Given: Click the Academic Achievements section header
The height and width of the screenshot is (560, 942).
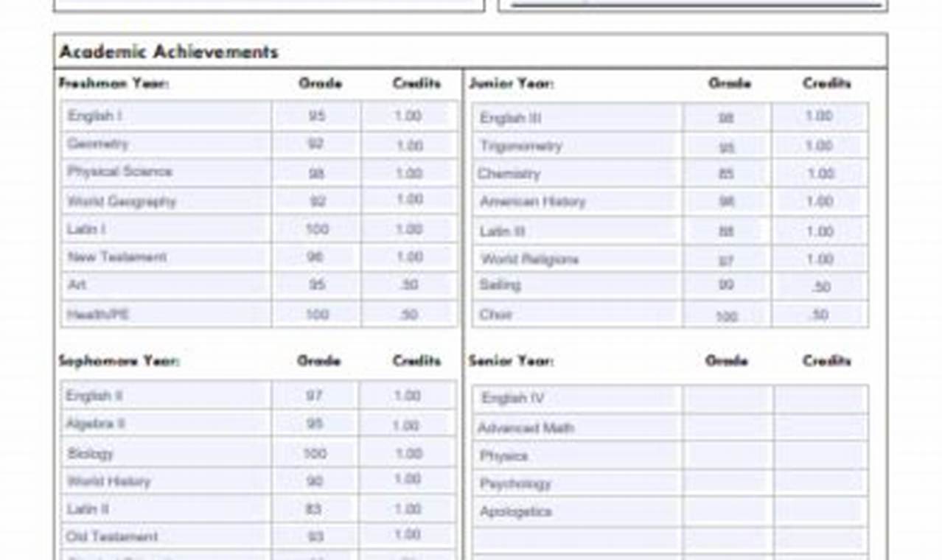Looking at the screenshot, I should point(169,52).
